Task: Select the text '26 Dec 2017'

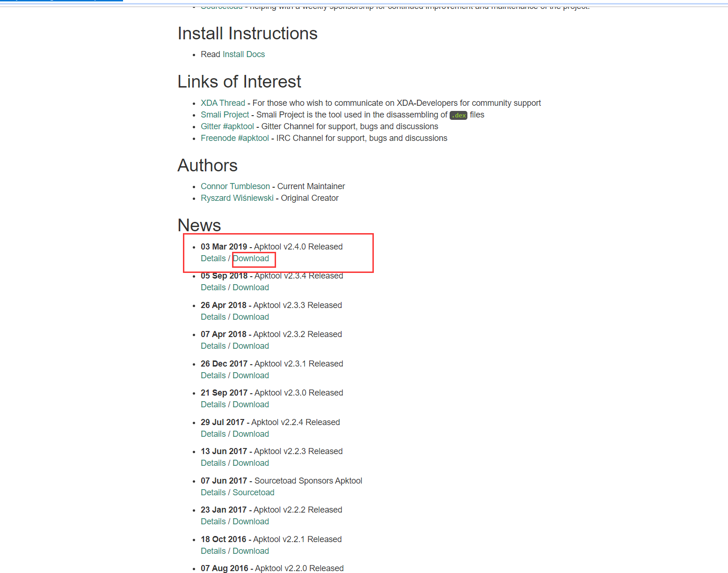Action: coord(224,364)
